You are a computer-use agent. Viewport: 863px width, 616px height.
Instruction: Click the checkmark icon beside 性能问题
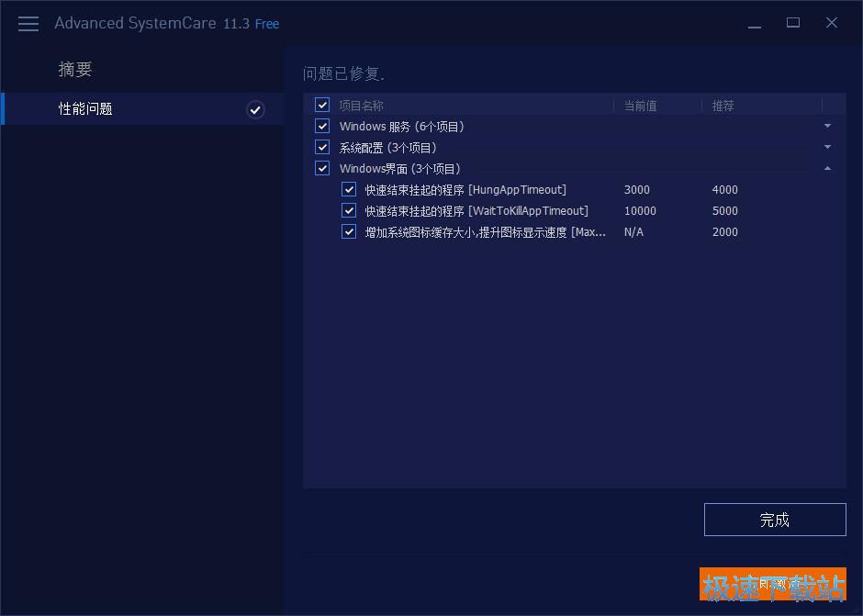255,109
